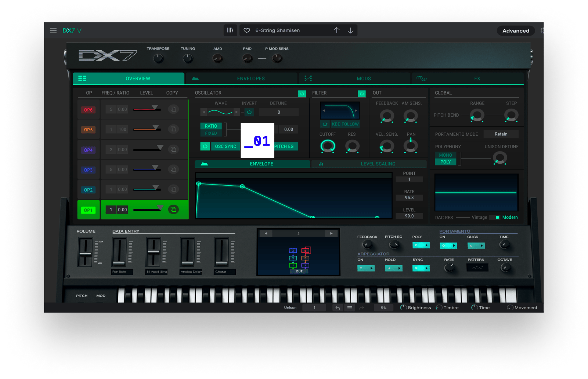Select next algorithm in algorithm display
Viewport: 588px width, 379px height.
click(x=331, y=233)
